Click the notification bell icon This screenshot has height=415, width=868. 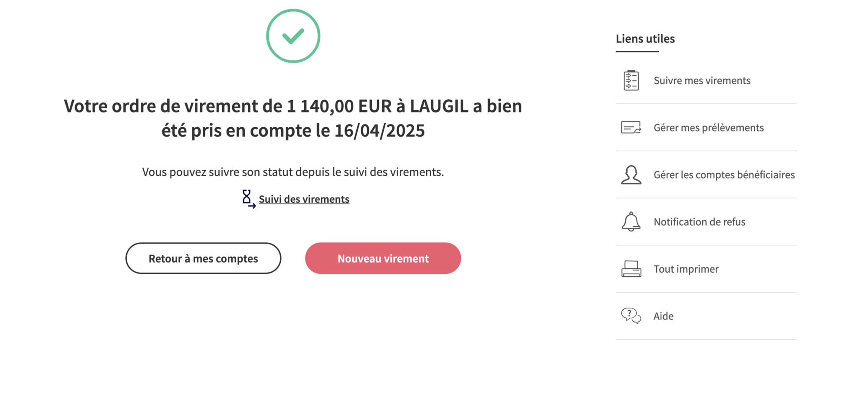pos(631,222)
